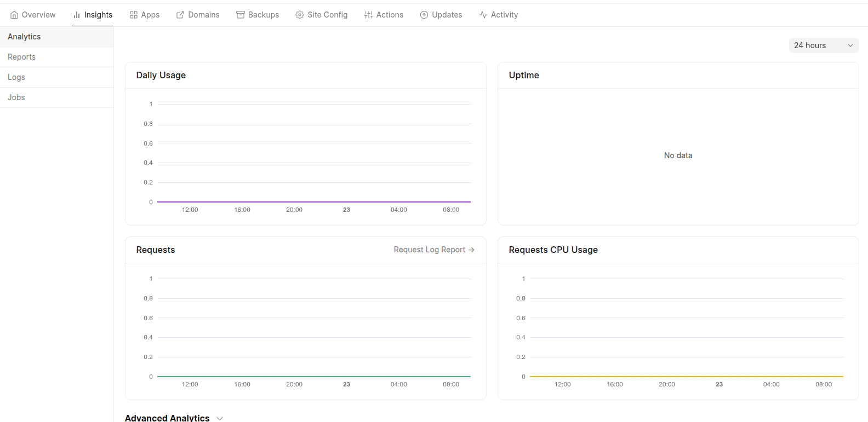868x422 pixels.
Task: Click the 16:00 label in Requests chart
Action: coord(242,384)
